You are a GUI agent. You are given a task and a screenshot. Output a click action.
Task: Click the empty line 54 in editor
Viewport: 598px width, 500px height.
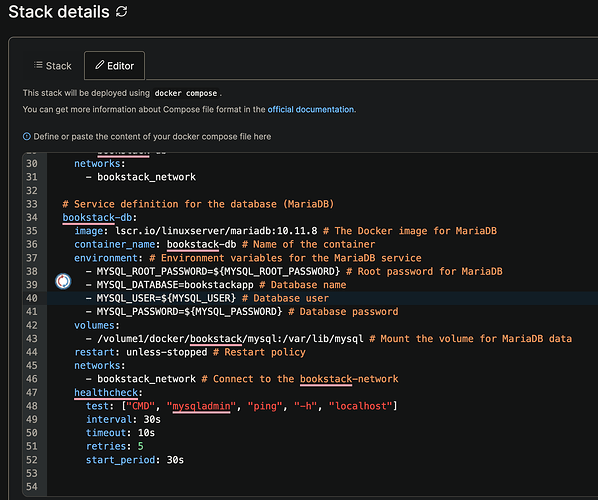pos(323,487)
